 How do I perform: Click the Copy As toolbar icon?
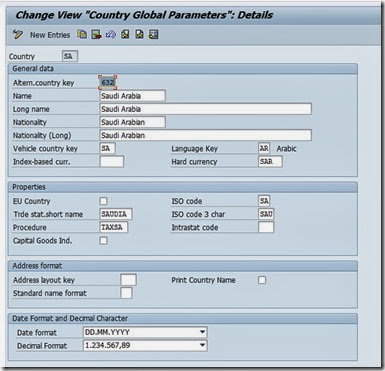tap(82, 34)
